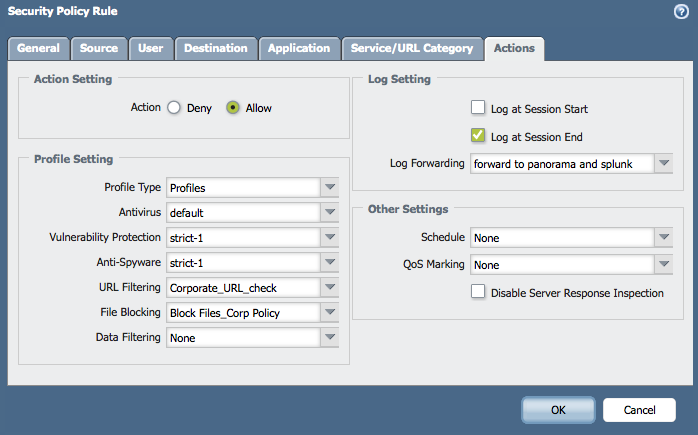Check Disable Server Response Inspection

point(478,293)
